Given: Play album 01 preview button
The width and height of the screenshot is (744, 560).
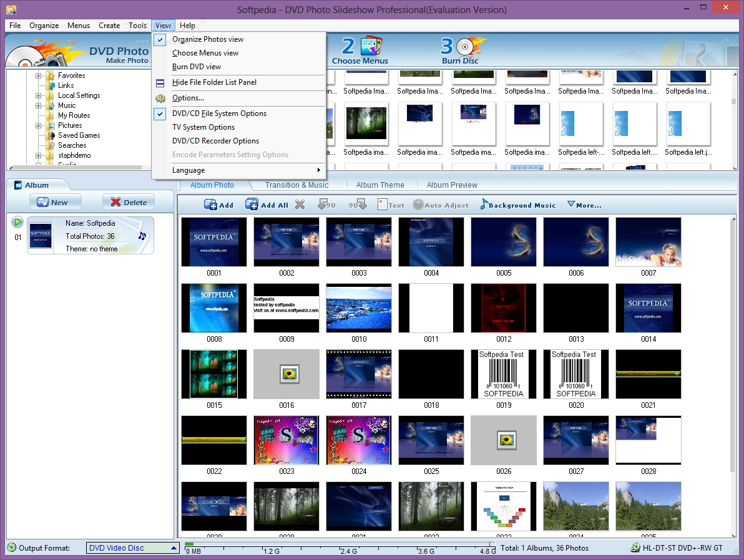Looking at the screenshot, I should click(17, 222).
